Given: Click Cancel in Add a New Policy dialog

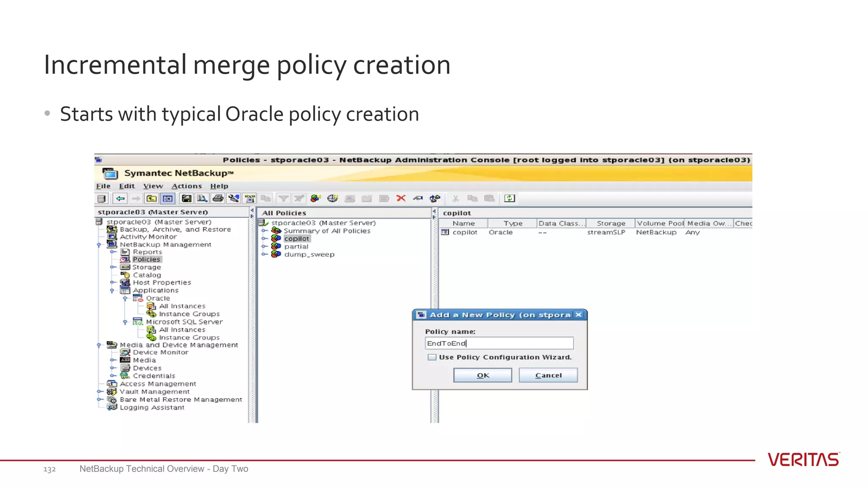Looking at the screenshot, I should (548, 375).
